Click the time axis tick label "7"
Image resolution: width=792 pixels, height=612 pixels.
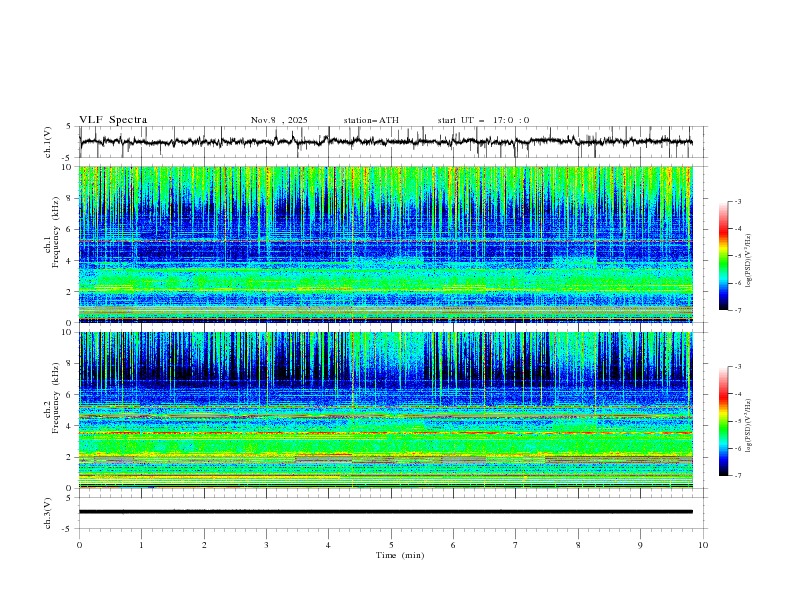point(516,545)
